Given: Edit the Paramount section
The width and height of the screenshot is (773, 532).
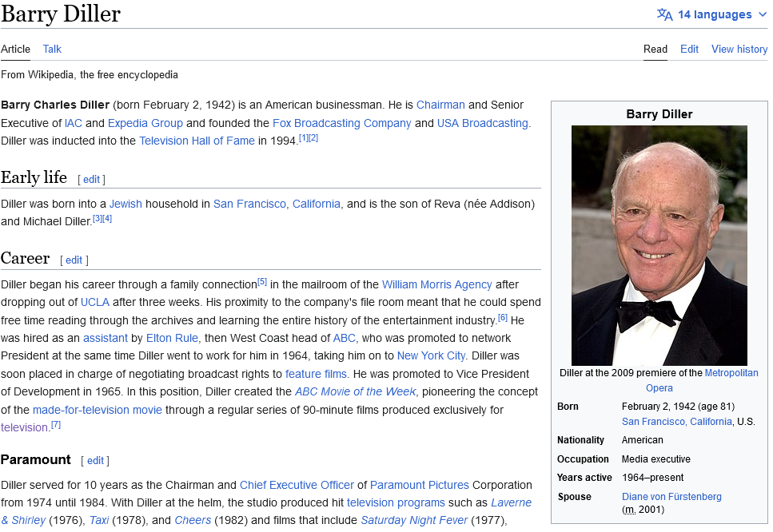Looking at the screenshot, I should [95, 461].
